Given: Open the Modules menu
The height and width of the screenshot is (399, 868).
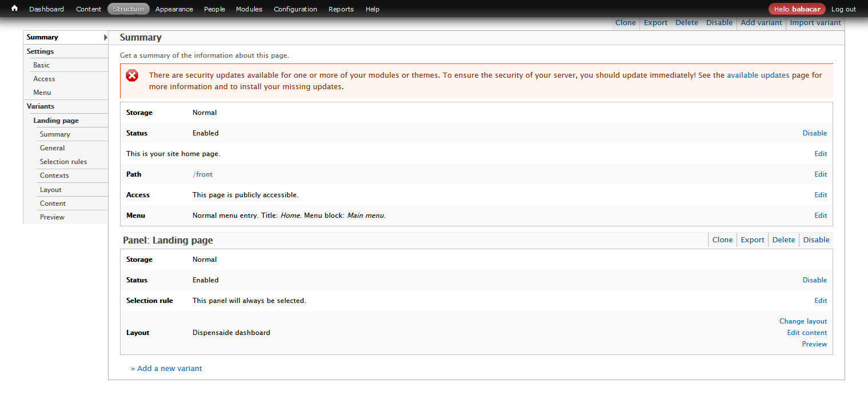Looking at the screenshot, I should (249, 9).
